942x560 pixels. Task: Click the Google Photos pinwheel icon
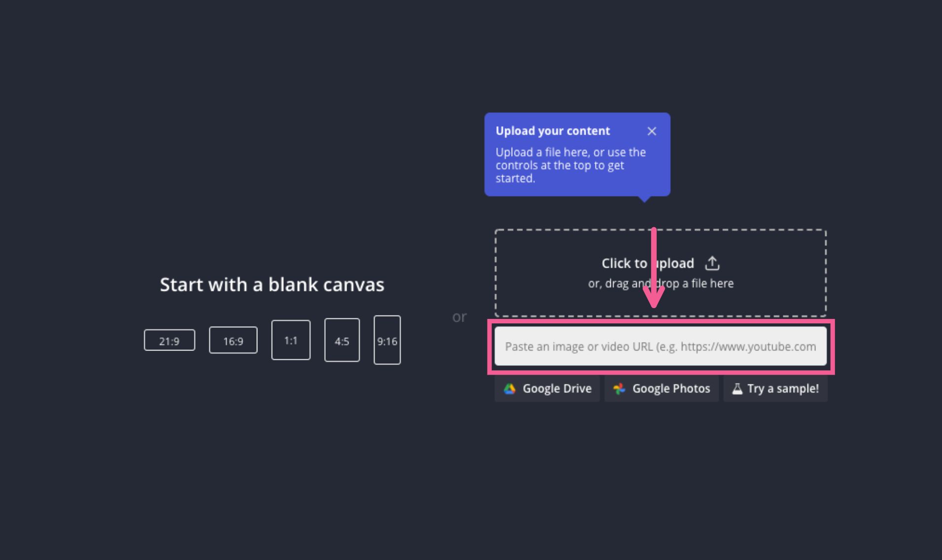(619, 389)
